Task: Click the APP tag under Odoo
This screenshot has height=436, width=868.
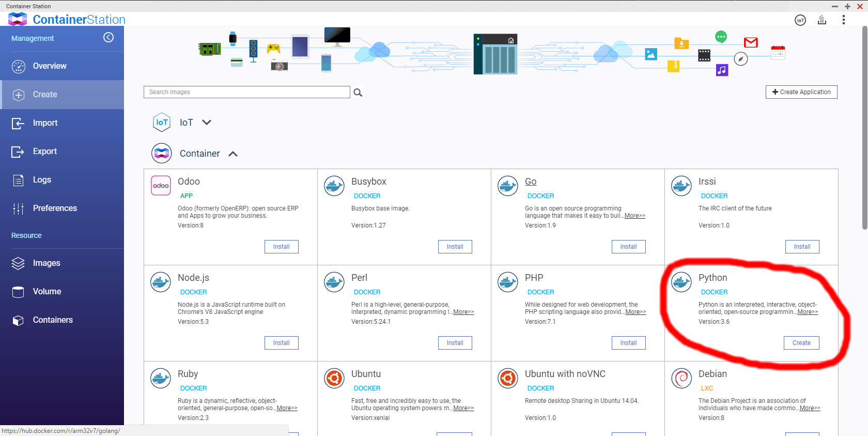Action: pyautogui.click(x=186, y=196)
